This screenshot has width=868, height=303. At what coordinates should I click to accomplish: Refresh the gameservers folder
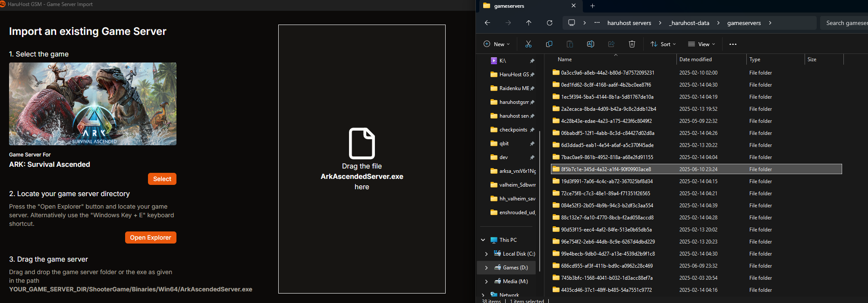(x=550, y=23)
